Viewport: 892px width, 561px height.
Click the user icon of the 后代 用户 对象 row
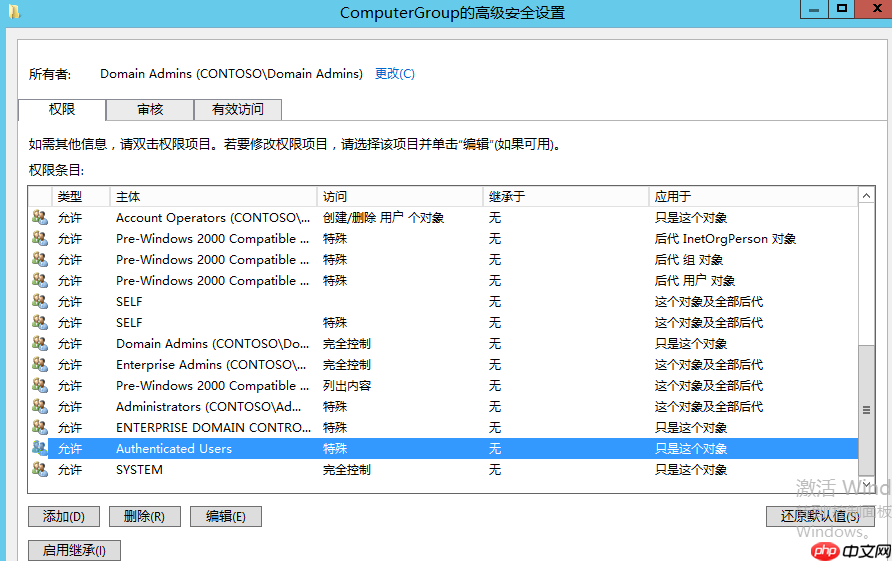[x=40, y=280]
